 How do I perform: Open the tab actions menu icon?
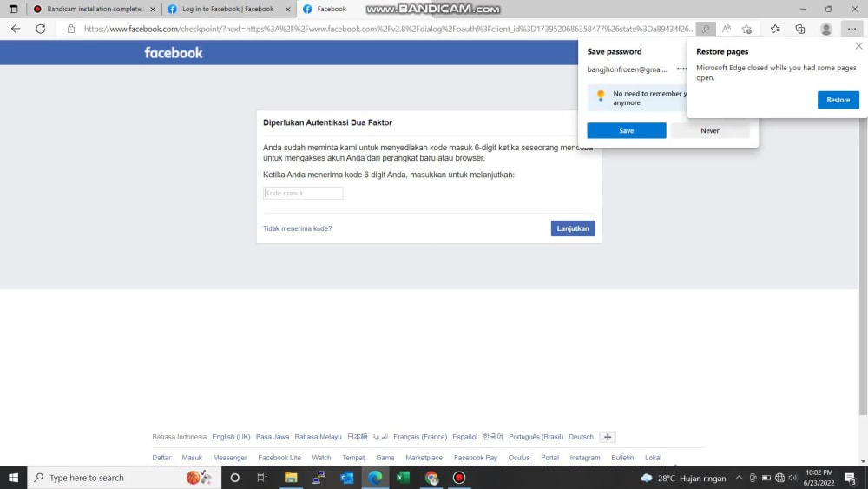[13, 9]
